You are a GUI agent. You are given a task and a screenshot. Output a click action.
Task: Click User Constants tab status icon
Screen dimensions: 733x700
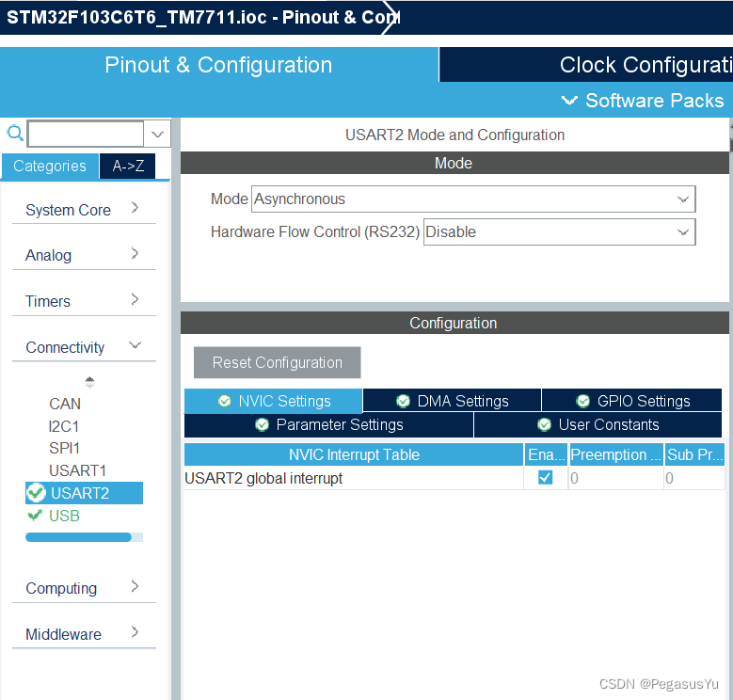[x=544, y=424]
